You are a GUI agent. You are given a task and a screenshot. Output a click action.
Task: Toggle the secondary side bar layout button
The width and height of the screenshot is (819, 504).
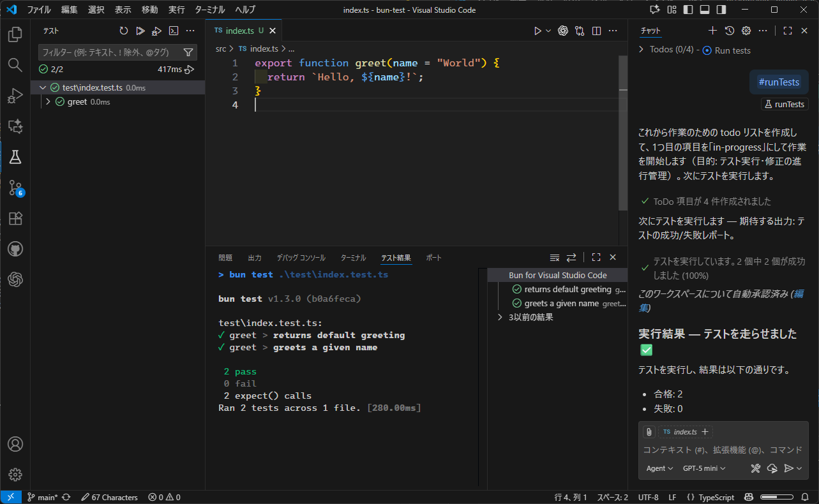(721, 10)
